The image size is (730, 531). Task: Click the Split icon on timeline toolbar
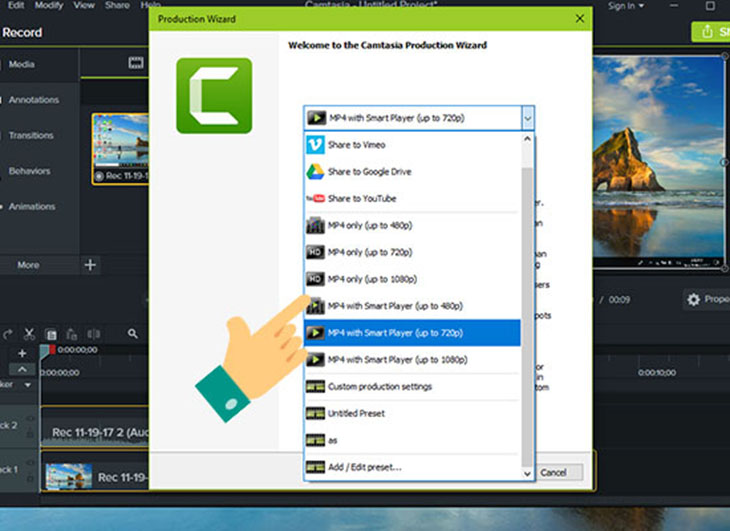[x=94, y=334]
